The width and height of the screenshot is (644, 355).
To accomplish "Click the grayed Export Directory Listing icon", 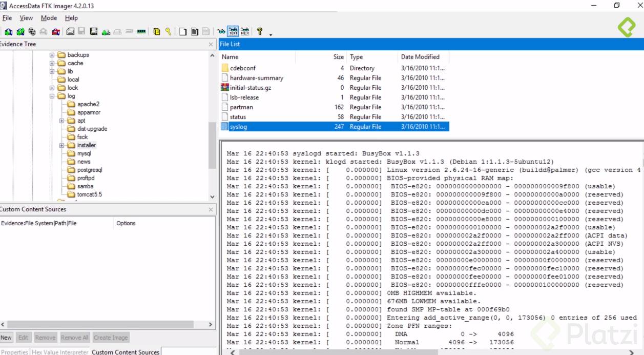I will pyautogui.click(x=205, y=32).
